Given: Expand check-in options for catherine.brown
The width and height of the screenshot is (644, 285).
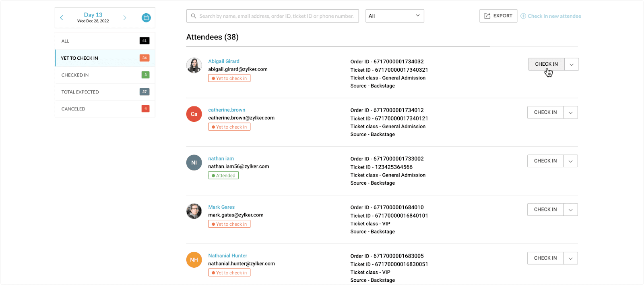Looking at the screenshot, I should (571, 113).
